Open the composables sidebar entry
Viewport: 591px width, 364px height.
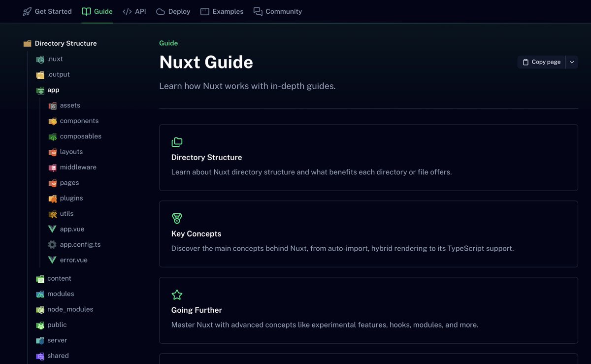(81, 136)
